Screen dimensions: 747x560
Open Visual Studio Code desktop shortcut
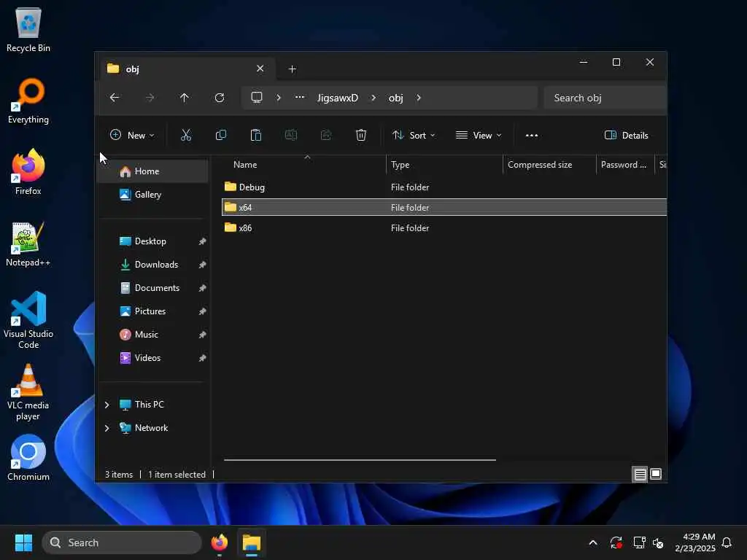point(28,321)
